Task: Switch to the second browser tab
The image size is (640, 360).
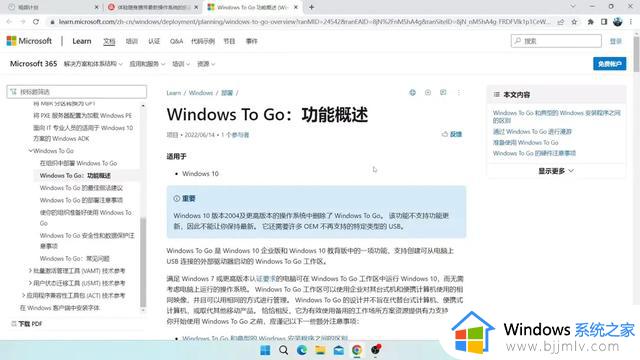Action: pos(152,7)
